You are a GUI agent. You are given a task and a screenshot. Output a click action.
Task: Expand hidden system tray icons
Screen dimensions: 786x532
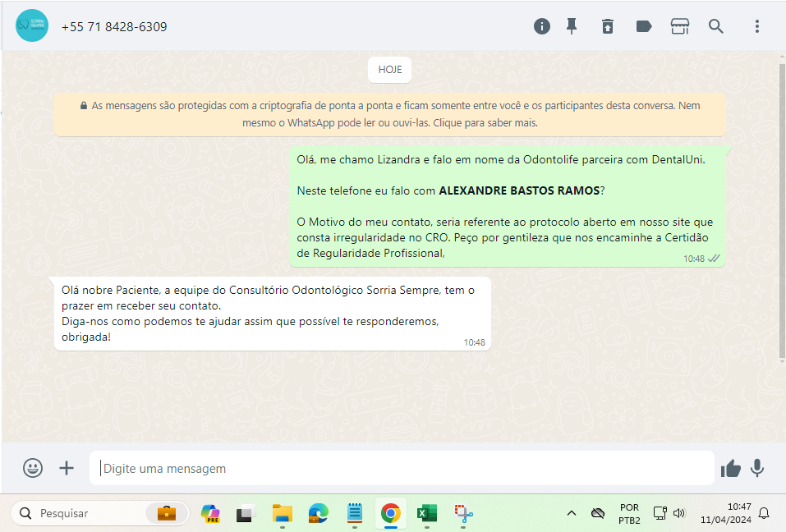(x=571, y=513)
